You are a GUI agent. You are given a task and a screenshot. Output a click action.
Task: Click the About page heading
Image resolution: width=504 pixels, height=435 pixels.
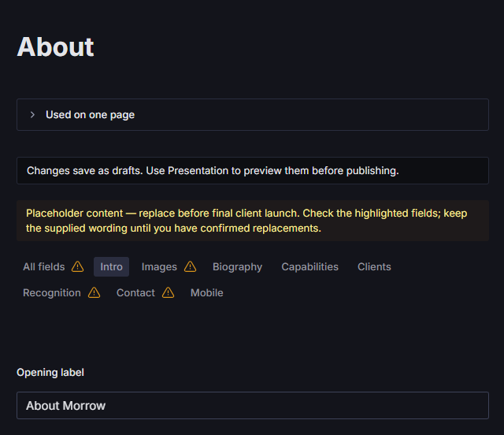pyautogui.click(x=55, y=47)
